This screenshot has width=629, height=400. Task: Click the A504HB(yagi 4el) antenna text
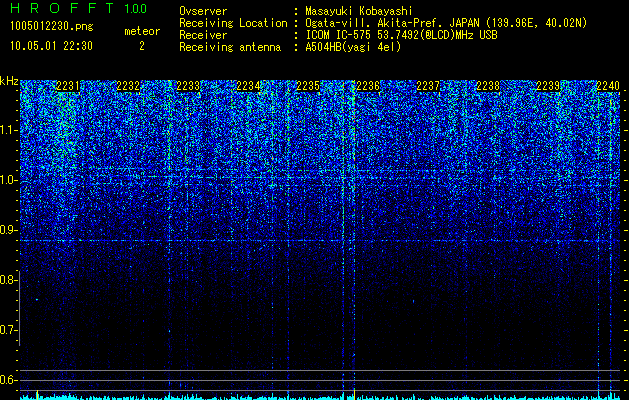(x=353, y=47)
